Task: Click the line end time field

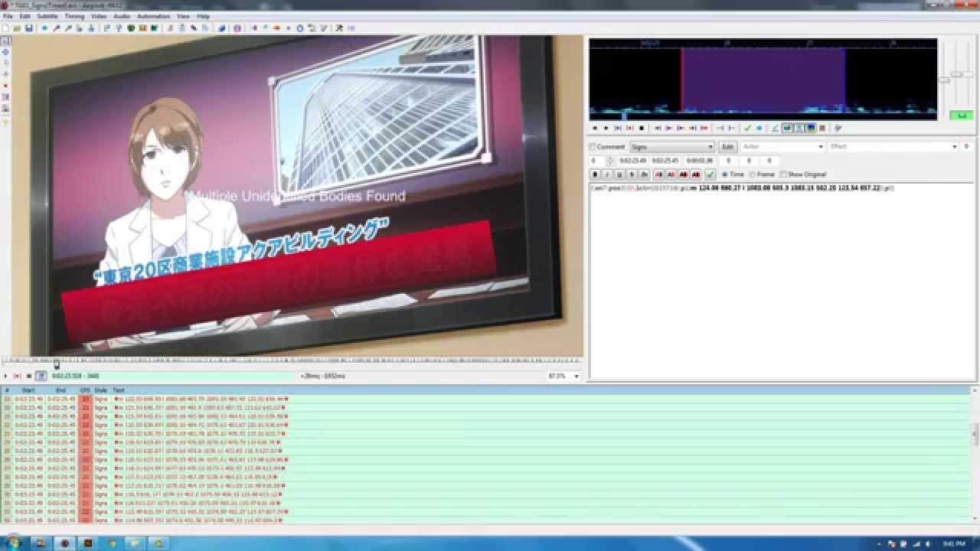Action: [665, 161]
